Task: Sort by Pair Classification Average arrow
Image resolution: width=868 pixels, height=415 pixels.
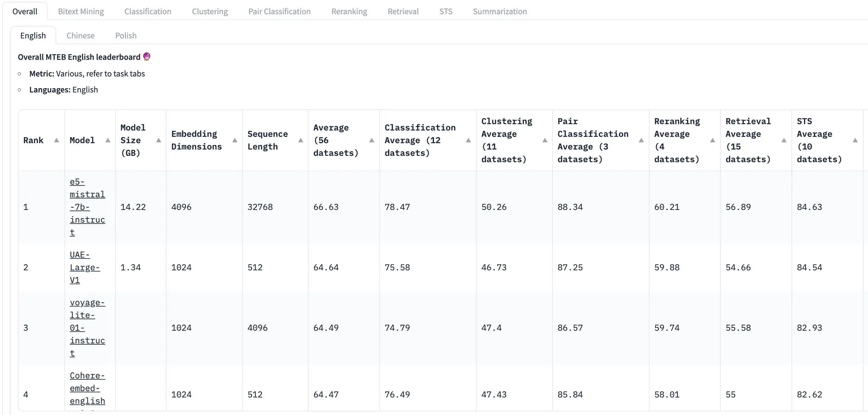Action: point(641,140)
